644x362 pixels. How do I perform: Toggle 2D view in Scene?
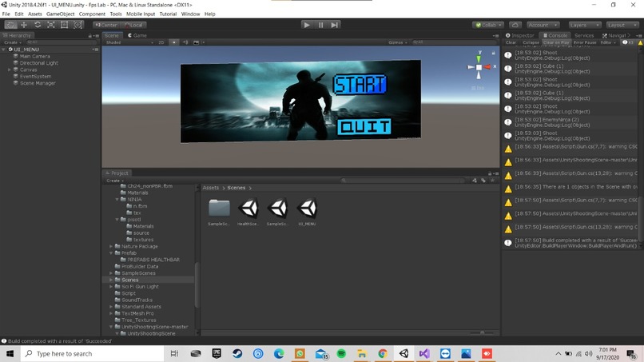click(x=161, y=42)
